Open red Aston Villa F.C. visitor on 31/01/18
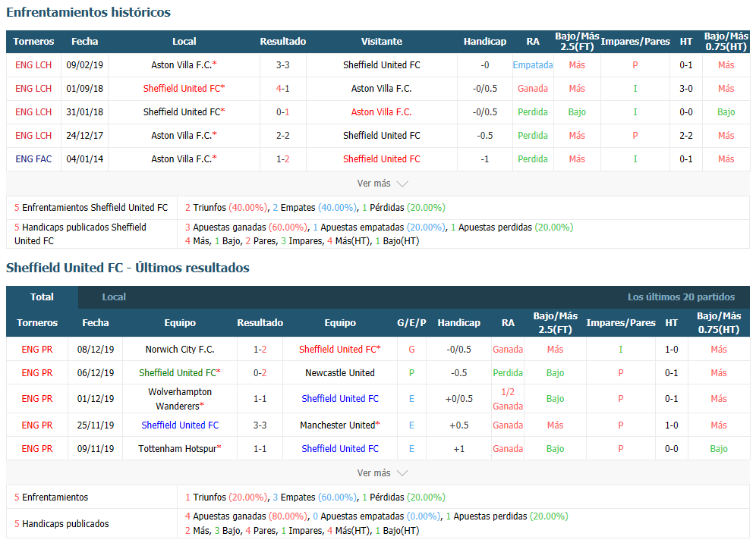This screenshot has width=756, height=543. click(381, 112)
